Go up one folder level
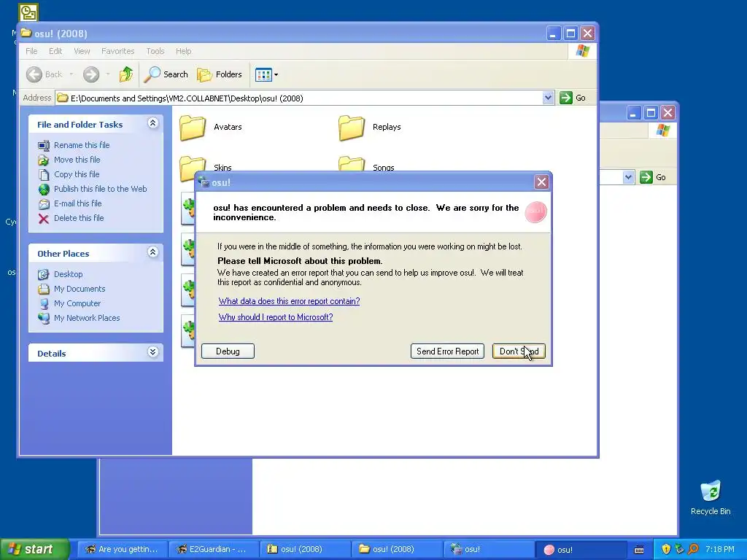This screenshot has width=747, height=560. pos(125,74)
